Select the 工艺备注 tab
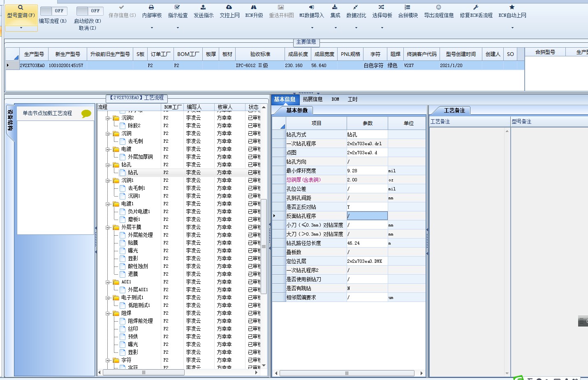Viewport: 588px width, 380px height. pos(454,110)
